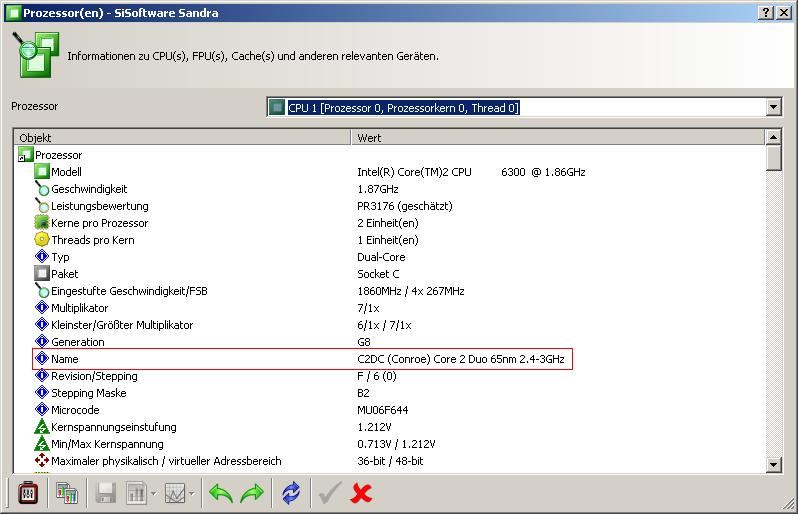Select the Name row label
Image resolution: width=798 pixels, height=514 pixels.
pyautogui.click(x=65, y=359)
